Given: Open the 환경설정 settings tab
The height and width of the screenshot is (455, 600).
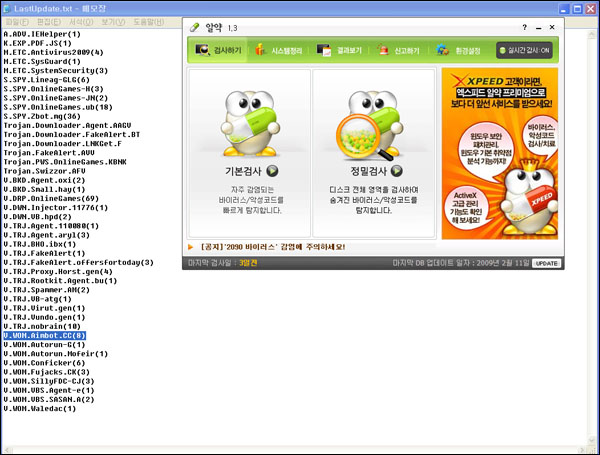Looking at the screenshot, I should (458, 50).
